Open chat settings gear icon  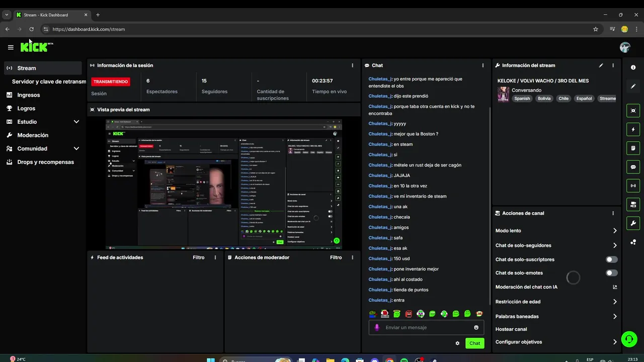pyautogui.click(x=457, y=343)
